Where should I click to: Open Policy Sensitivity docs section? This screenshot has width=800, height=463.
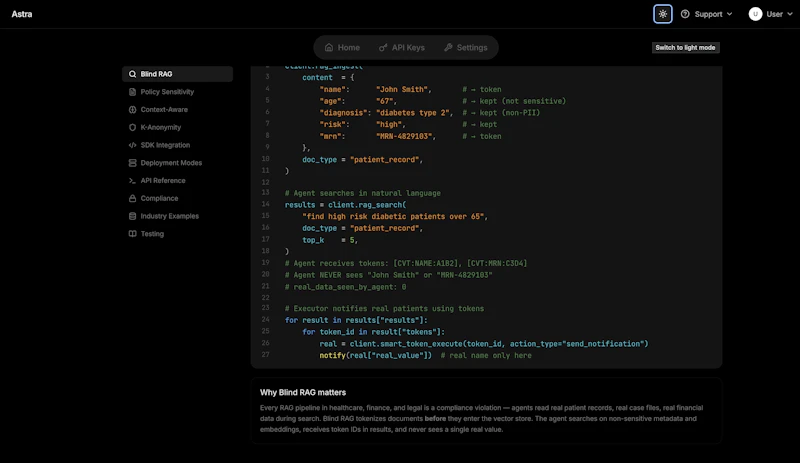click(x=177, y=92)
